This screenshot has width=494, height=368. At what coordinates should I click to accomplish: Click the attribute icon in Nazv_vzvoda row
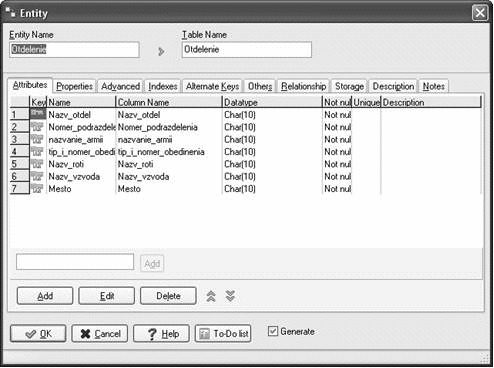[37, 176]
